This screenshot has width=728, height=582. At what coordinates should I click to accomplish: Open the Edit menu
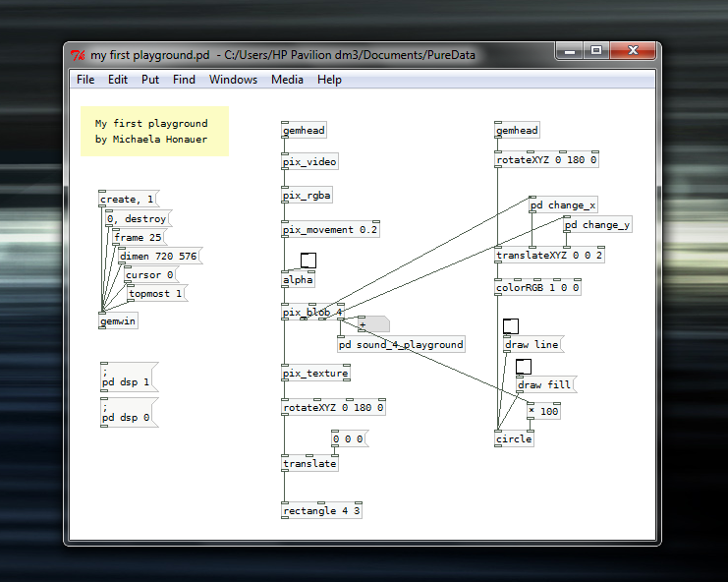[x=118, y=80]
